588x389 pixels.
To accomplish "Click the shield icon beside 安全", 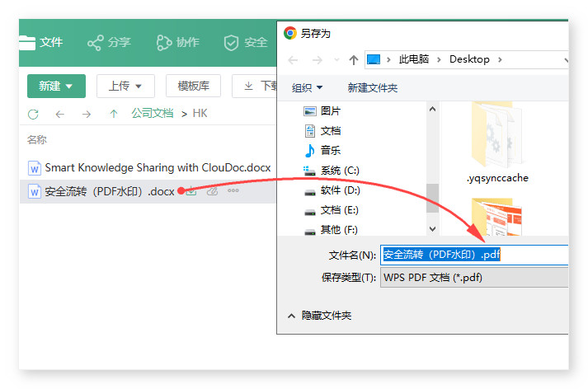I will [231, 43].
